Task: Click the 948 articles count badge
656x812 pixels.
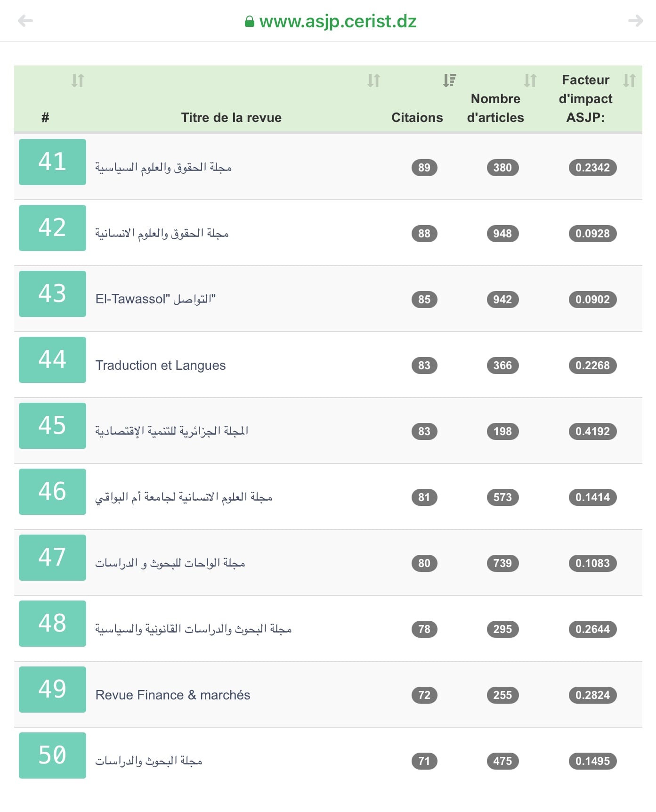Action: click(x=502, y=234)
